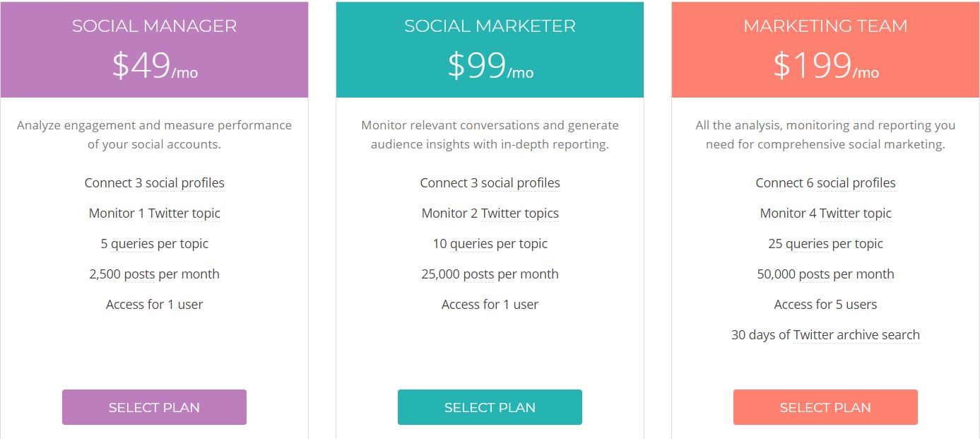Select the Social Manager plan button

coord(154,407)
